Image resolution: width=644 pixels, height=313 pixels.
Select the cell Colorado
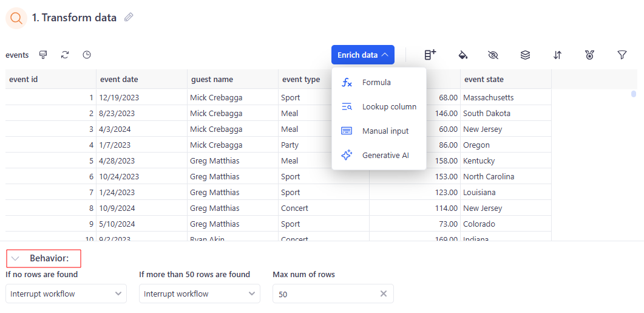point(506,224)
